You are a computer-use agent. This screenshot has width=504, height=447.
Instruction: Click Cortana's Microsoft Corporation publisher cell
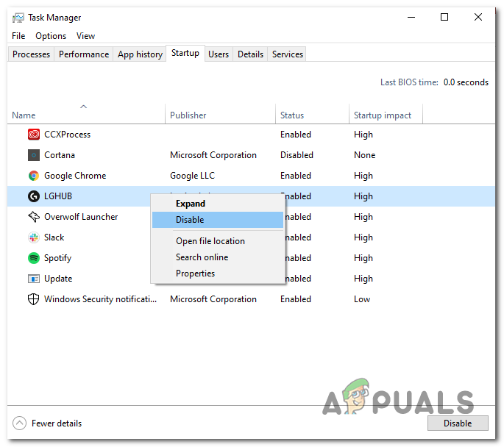213,155
